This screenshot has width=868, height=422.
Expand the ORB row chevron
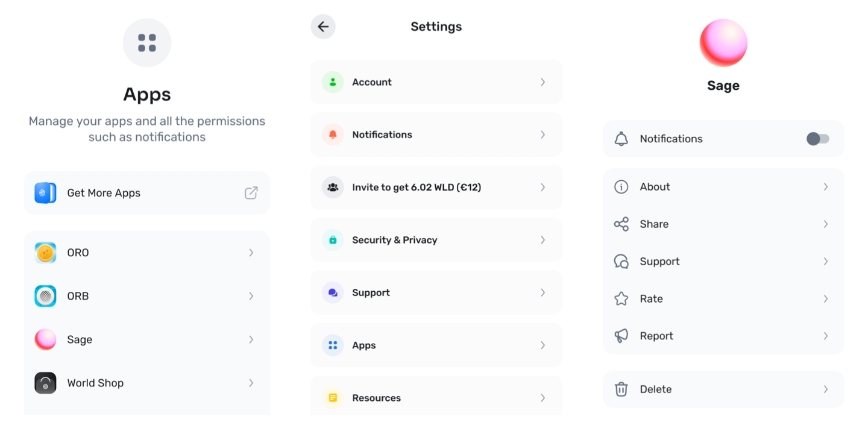[x=251, y=296]
